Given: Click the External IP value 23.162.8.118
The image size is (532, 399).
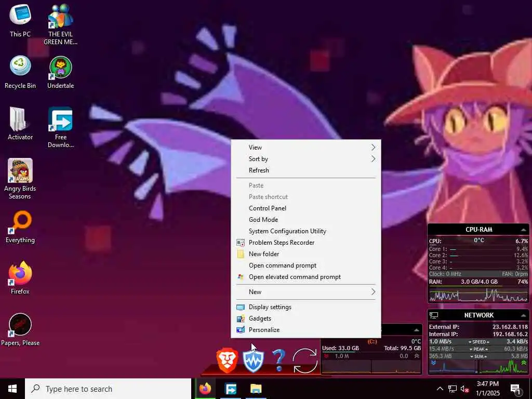Looking at the screenshot, I should 510,327.
